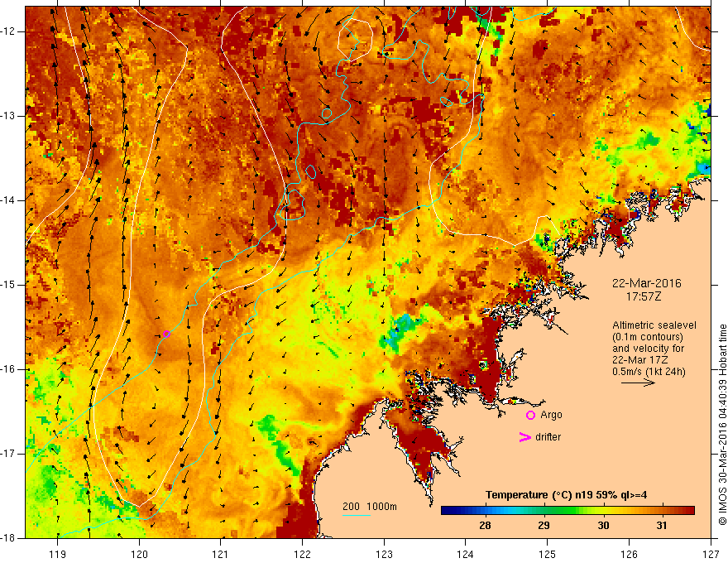Screen dimensions: 728x563
Task: Click the Argo legend label
Action: pos(551,415)
